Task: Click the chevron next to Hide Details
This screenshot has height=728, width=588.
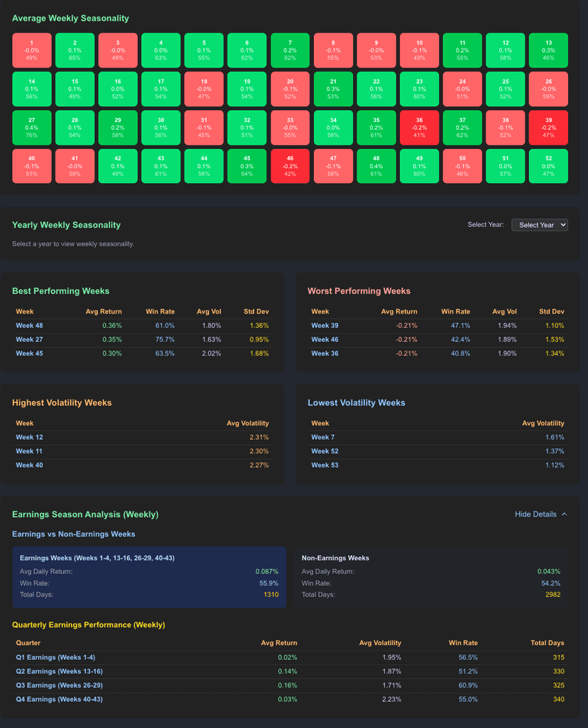Action: pos(565,514)
